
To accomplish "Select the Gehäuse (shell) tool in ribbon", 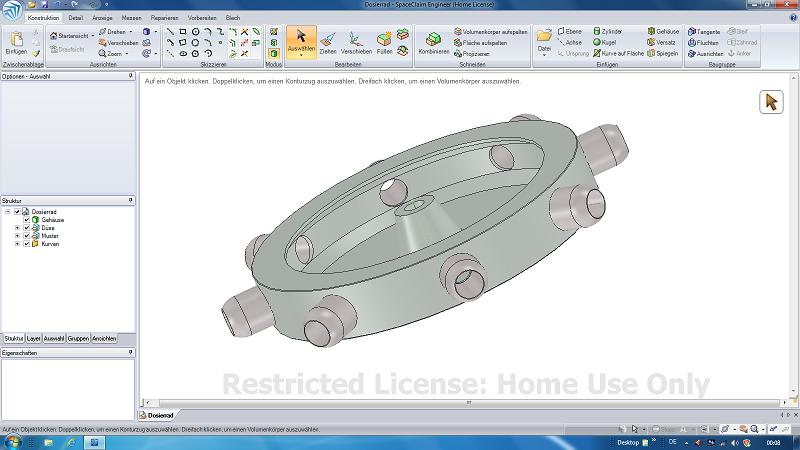I will (663, 32).
